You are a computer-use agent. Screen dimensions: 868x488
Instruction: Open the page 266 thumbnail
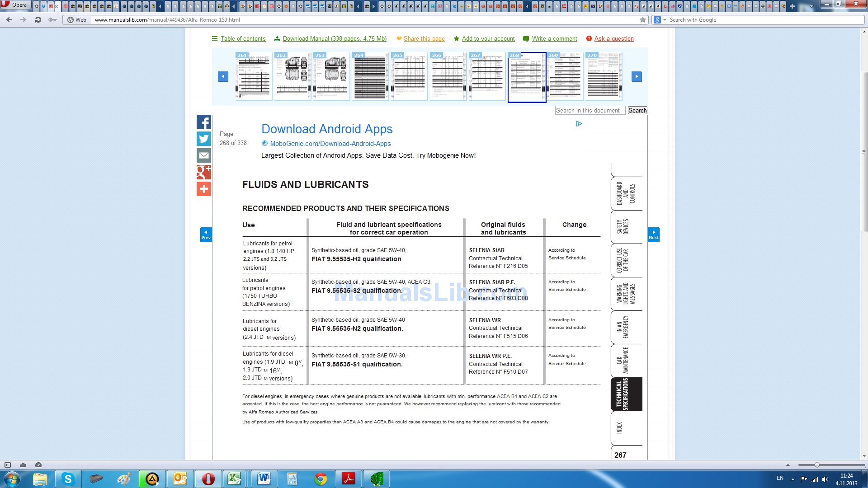point(448,76)
